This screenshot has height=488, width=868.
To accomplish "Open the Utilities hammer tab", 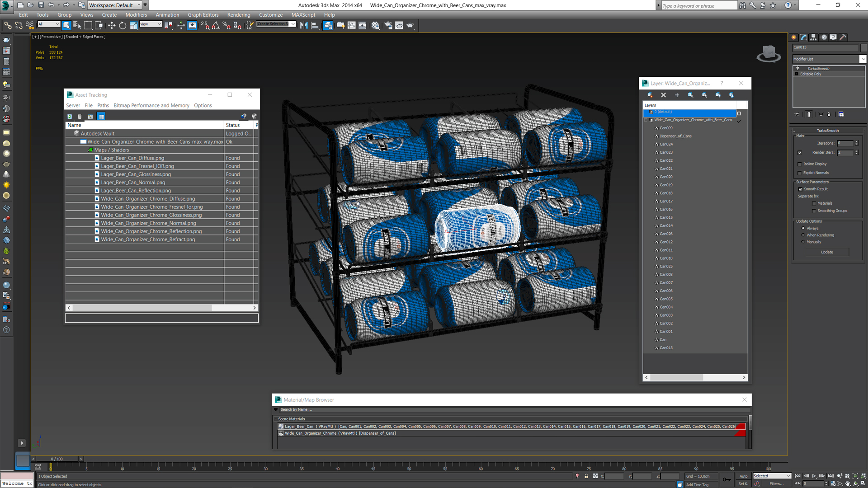I will pyautogui.click(x=843, y=38).
